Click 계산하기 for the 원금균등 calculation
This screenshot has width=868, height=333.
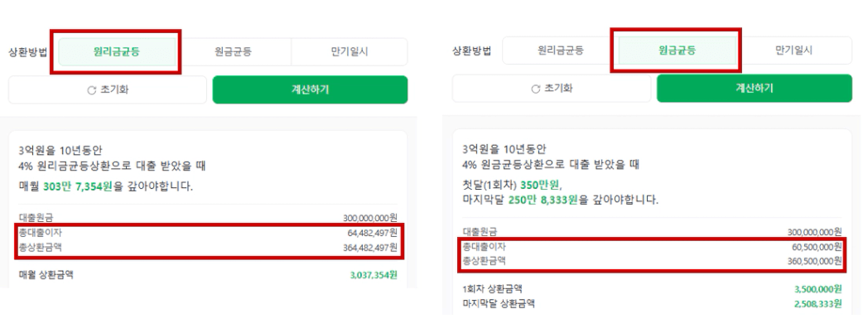pos(755,88)
